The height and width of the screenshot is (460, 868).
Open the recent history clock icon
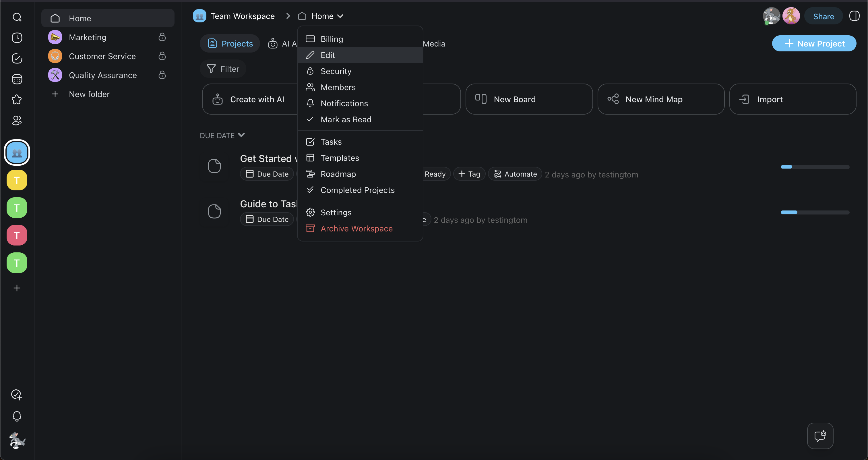point(17,38)
